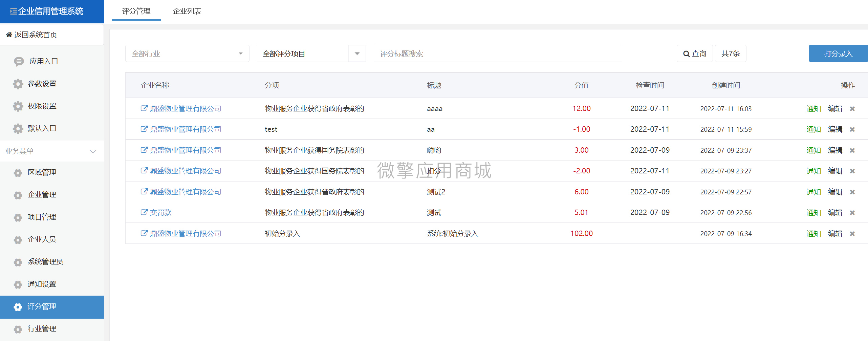The height and width of the screenshot is (341, 868).
Task: Open the 交罚款 company link
Action: [x=161, y=213]
